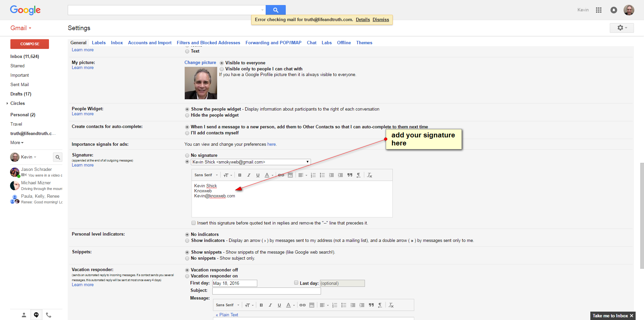This screenshot has height=320, width=644.
Task: Open the signature email address dropdown
Action: pyautogui.click(x=251, y=162)
